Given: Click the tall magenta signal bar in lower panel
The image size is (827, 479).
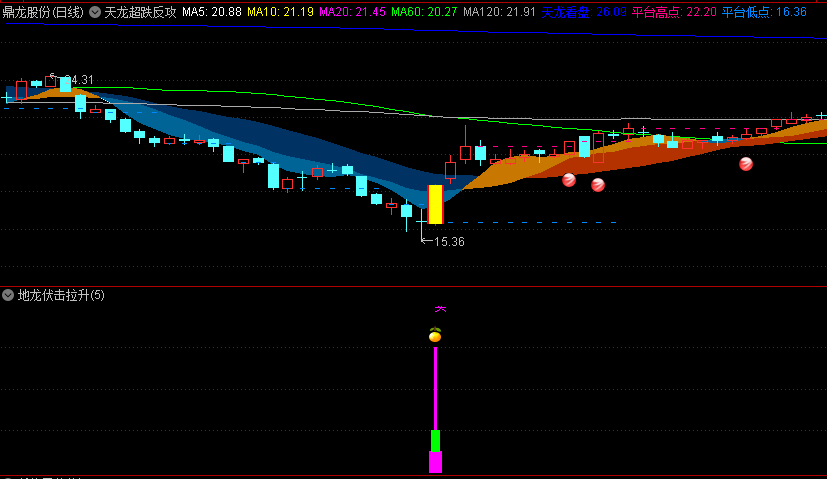Looking at the screenshot, I should (x=435, y=389).
